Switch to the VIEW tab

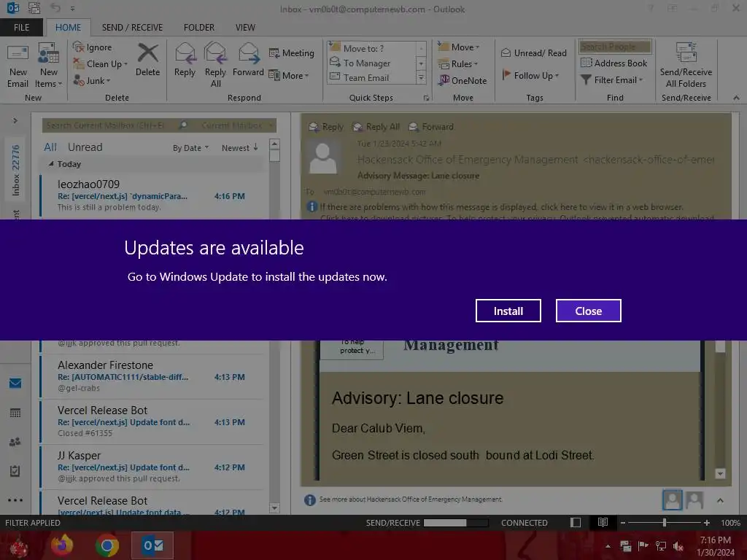point(245,28)
